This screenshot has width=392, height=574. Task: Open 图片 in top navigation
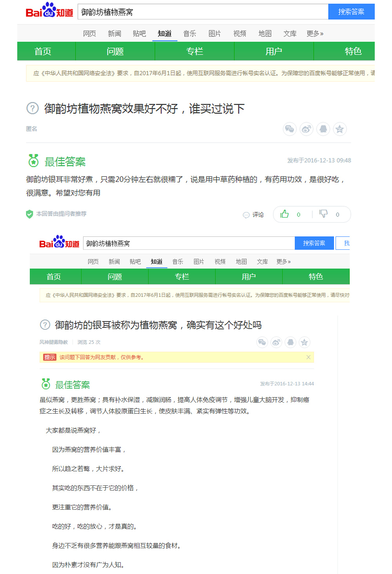tap(214, 34)
